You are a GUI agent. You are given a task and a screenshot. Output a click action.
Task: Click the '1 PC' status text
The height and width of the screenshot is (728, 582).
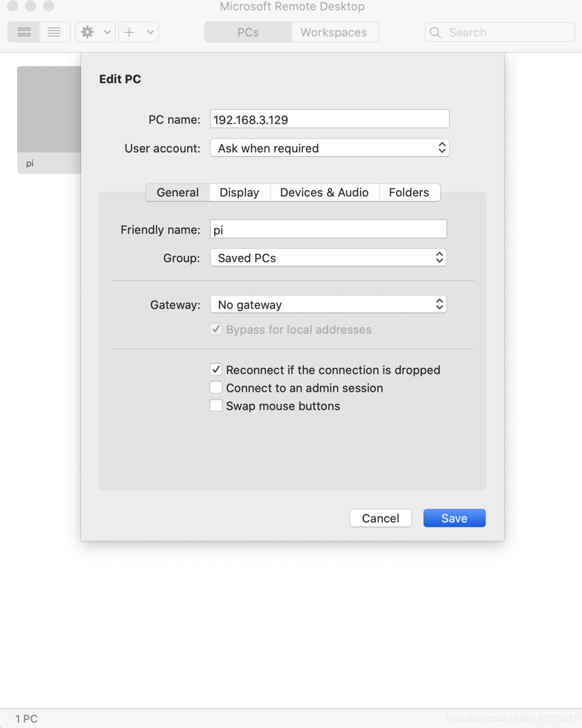tap(26, 719)
